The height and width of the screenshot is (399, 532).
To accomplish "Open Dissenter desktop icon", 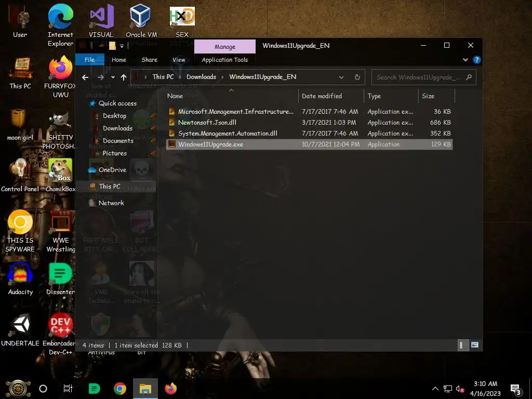I will 60,278.
